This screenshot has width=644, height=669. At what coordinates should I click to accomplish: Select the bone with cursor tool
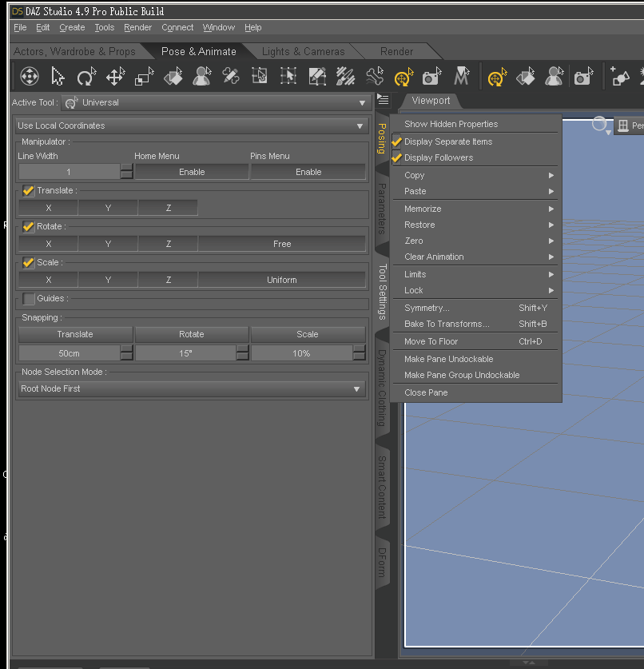375,77
